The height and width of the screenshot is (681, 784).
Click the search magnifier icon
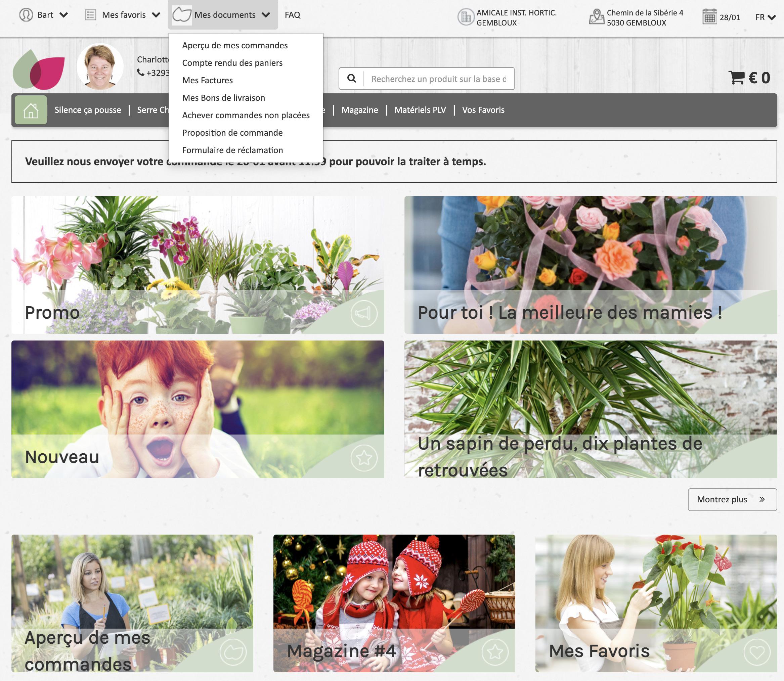tap(352, 79)
